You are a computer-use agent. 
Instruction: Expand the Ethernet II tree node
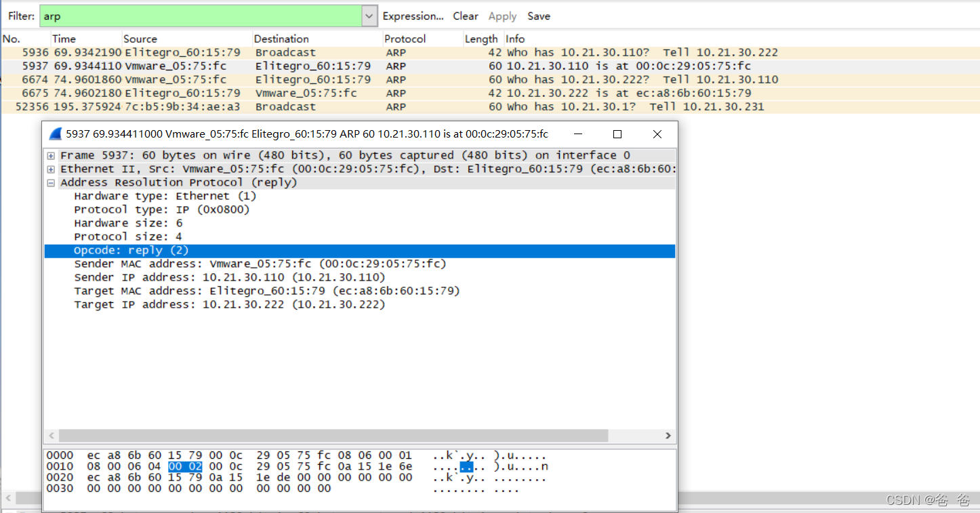(51, 169)
